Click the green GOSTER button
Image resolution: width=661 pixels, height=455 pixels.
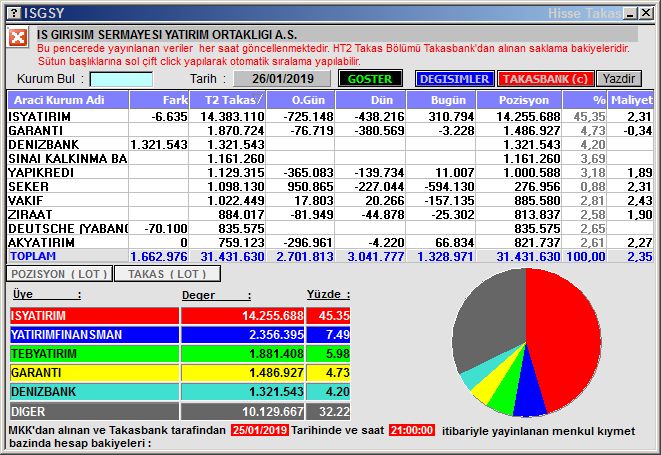click(370, 79)
